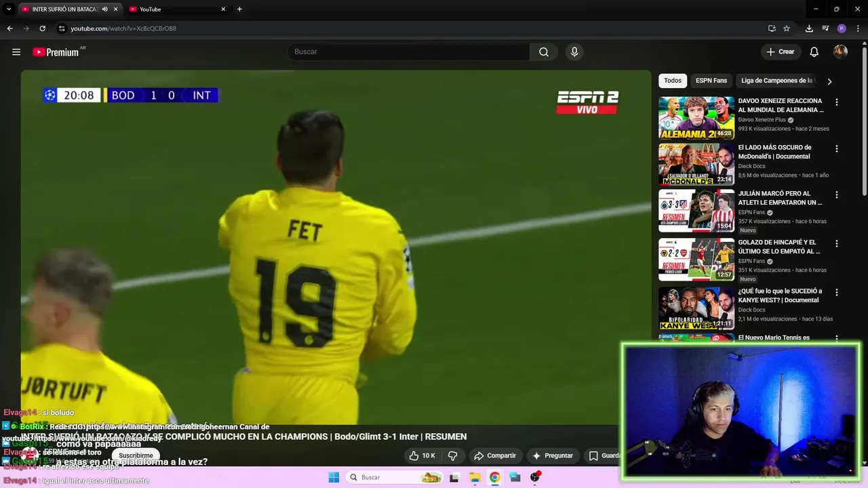Open Google Chrome from the taskbar

point(495,477)
